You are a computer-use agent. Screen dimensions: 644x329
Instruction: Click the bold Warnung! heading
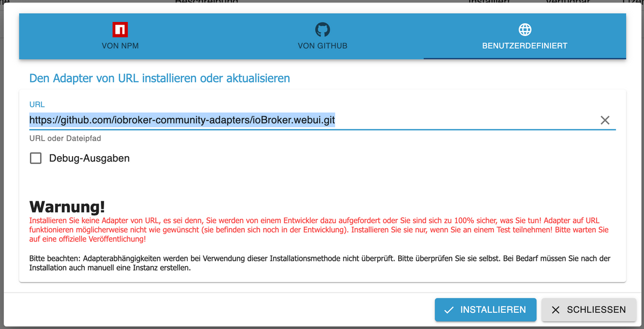tap(67, 207)
